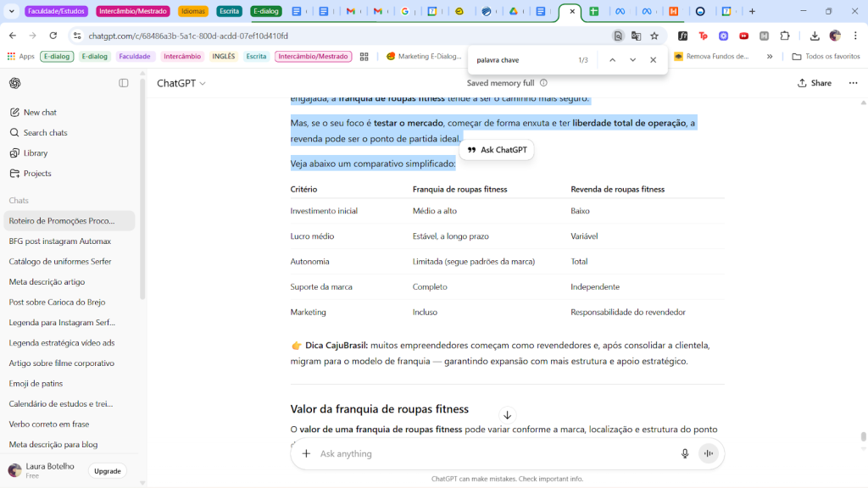
Task: Bookmark this page with the star icon
Action: 654,36
